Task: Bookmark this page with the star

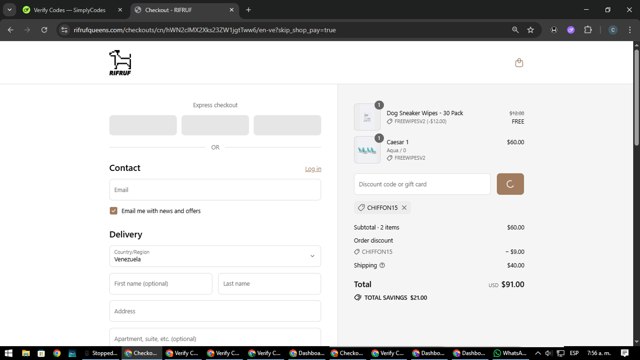Action: (531, 30)
